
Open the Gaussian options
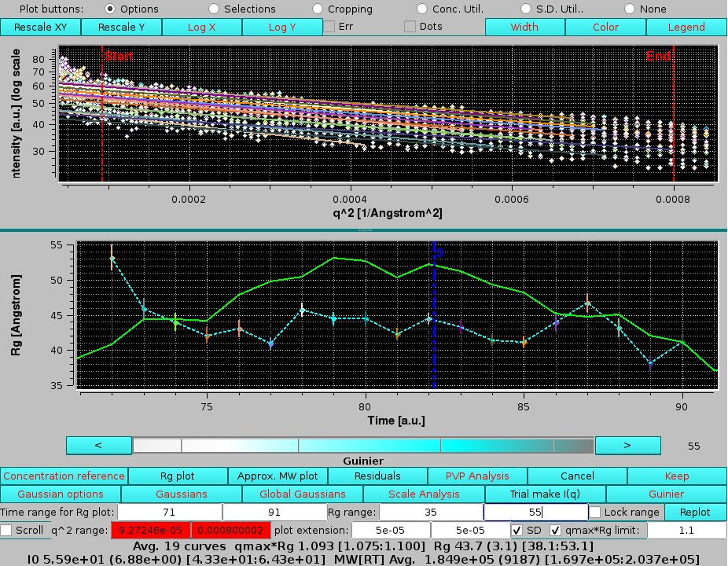pyautogui.click(x=59, y=494)
